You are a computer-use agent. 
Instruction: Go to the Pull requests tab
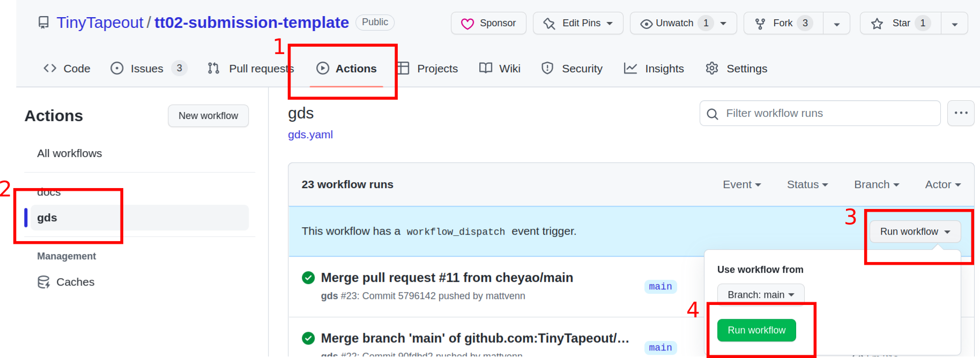(x=251, y=69)
